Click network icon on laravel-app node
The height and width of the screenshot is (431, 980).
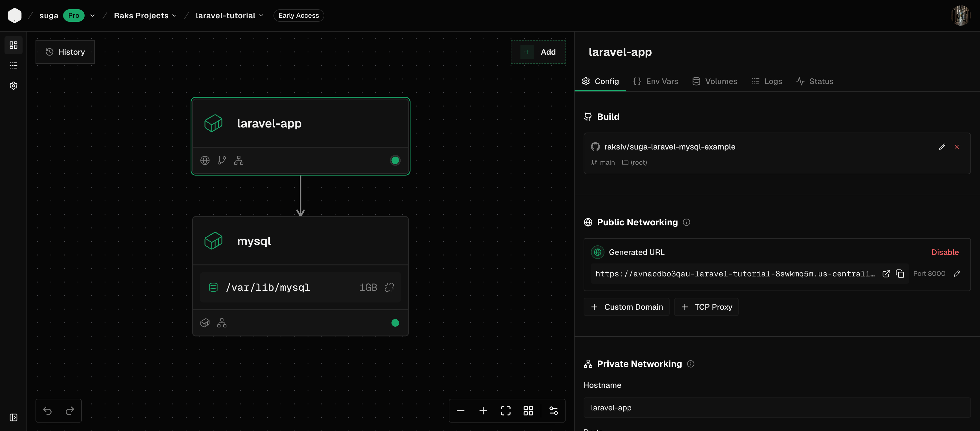[239, 161]
